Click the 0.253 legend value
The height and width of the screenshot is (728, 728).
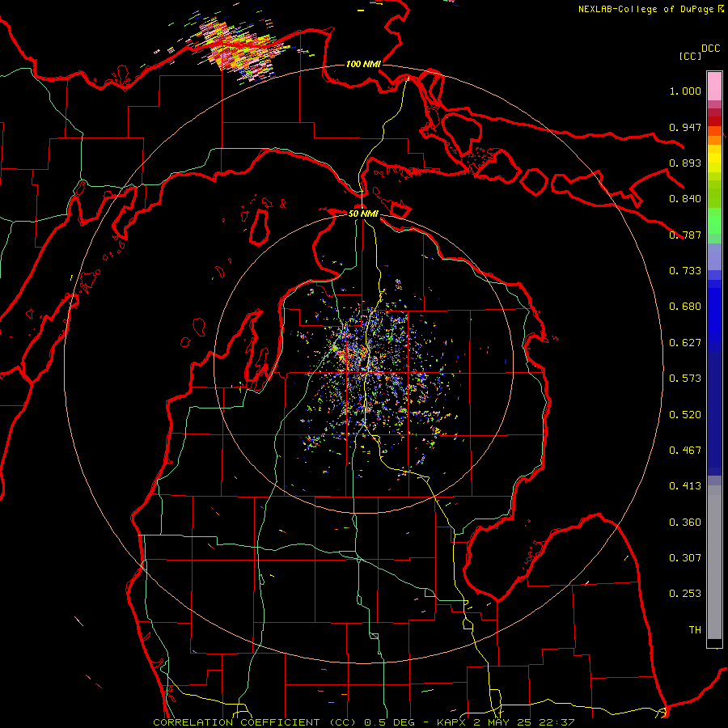click(685, 594)
